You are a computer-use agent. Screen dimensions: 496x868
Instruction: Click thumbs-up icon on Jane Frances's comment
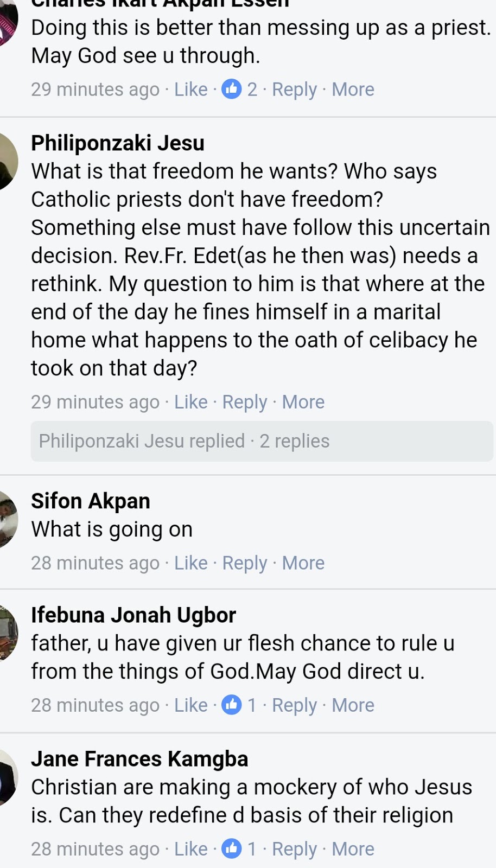tap(231, 848)
